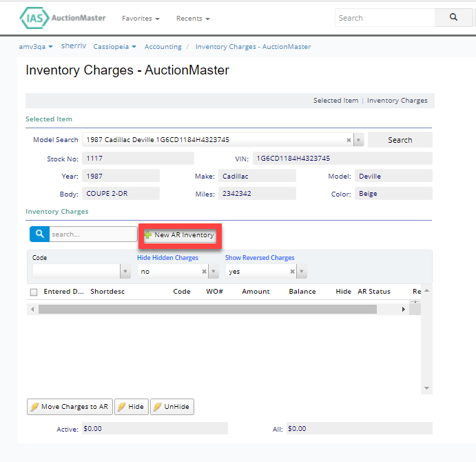The image size is (476, 462).
Task: Open the Hide Hidden Charges dropdown arrow
Action: (214, 272)
